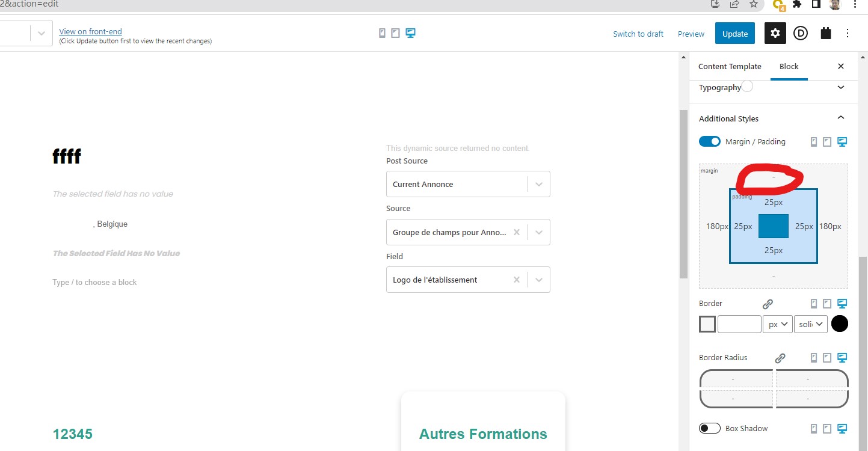The height and width of the screenshot is (451, 868).
Task: Open the circled D plugin icon
Action: pos(800,33)
